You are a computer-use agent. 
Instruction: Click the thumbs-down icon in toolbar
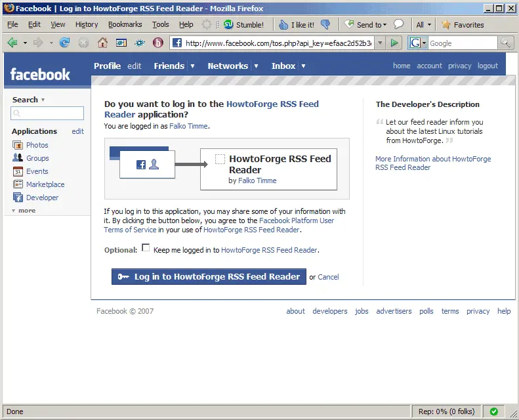[325, 25]
